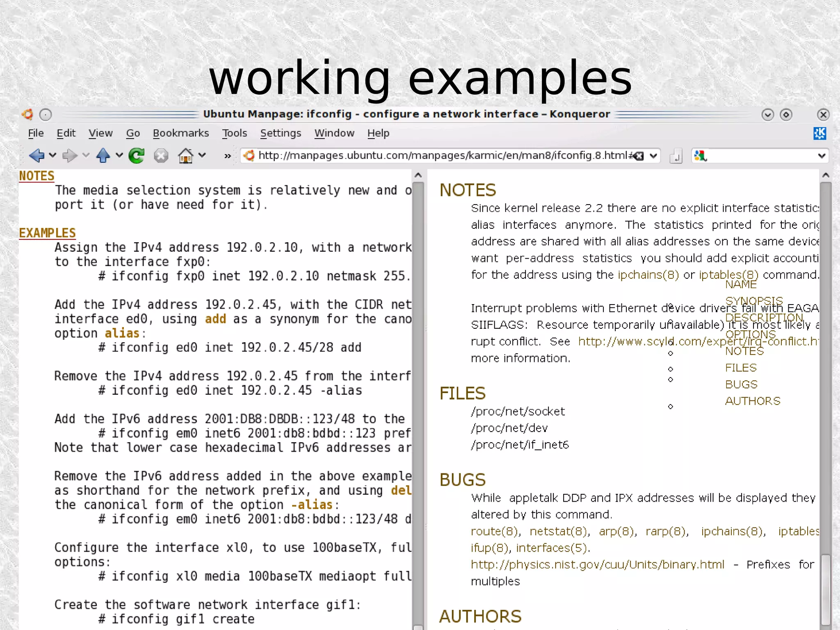Image resolution: width=840 pixels, height=630 pixels.
Task: Open the Back history dropdown arrow
Action: point(52,155)
